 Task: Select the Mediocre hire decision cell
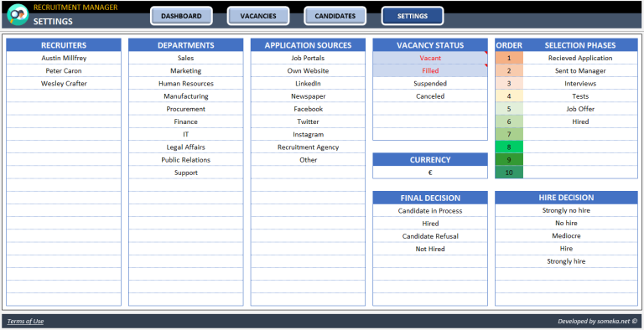pyautogui.click(x=566, y=235)
